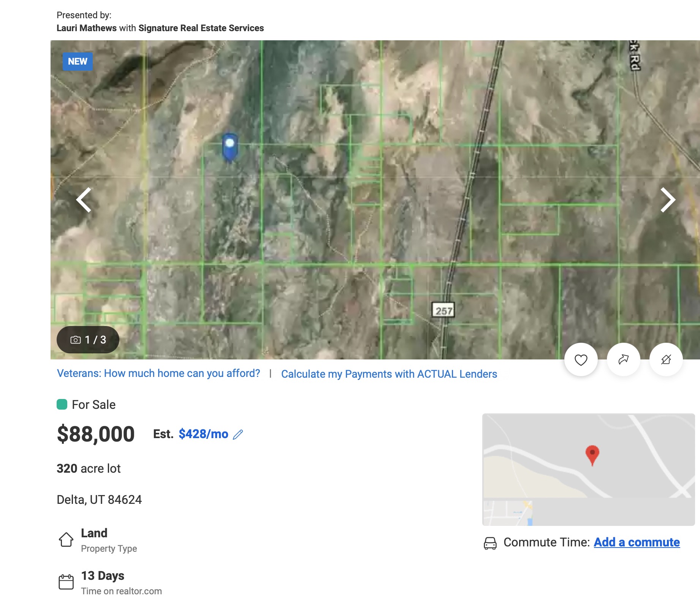Click red location pin on mini map
The height and width of the screenshot is (611, 700).
coord(592,455)
